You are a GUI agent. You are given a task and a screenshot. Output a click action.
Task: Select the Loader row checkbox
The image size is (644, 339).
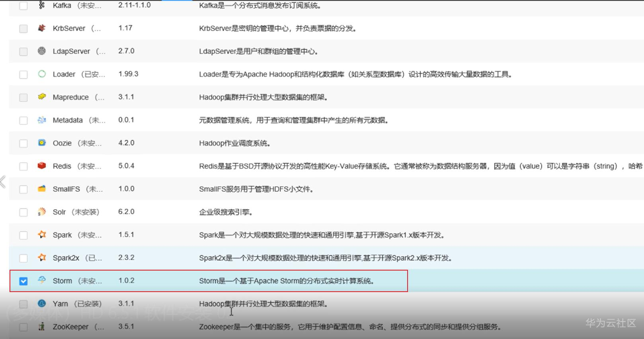pos(23,74)
